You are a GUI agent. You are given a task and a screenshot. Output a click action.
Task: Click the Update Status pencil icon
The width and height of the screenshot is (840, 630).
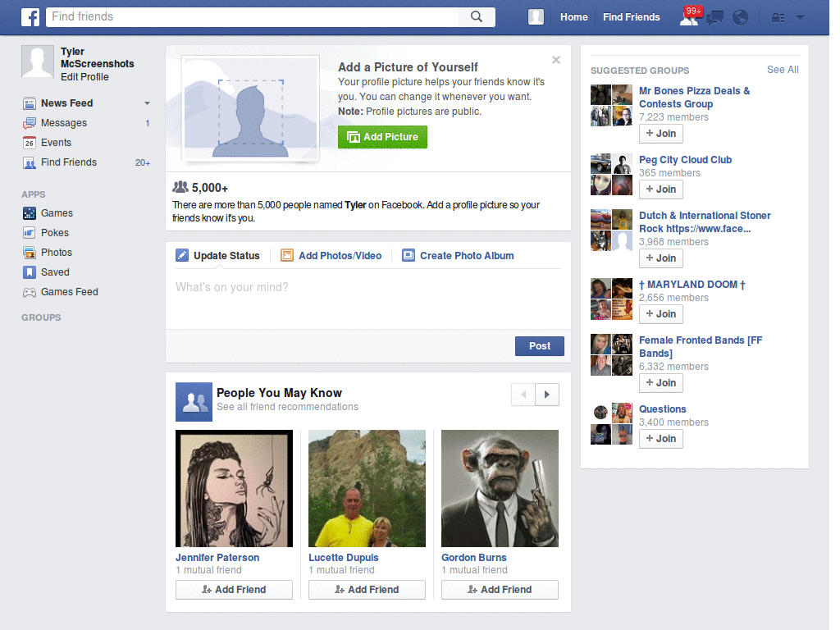(x=182, y=256)
